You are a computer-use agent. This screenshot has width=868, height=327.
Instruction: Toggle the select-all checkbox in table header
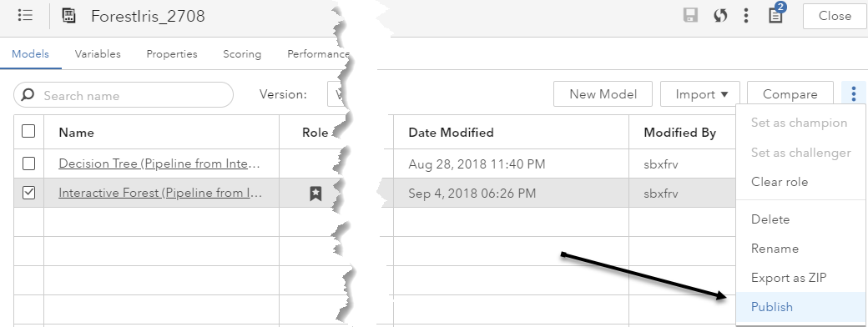click(x=28, y=131)
